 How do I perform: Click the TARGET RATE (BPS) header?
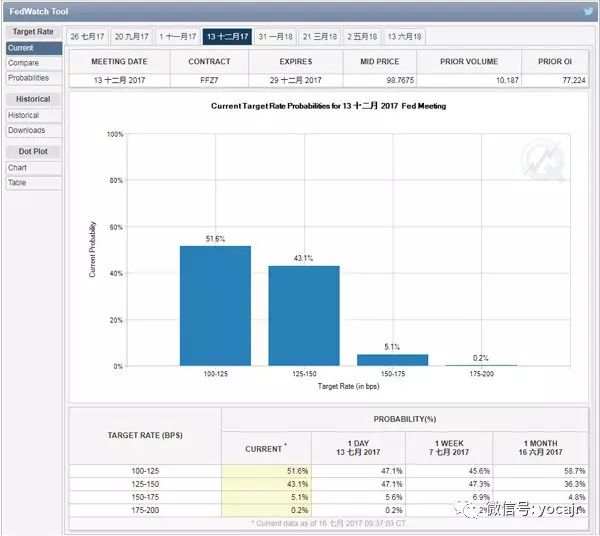coord(145,435)
